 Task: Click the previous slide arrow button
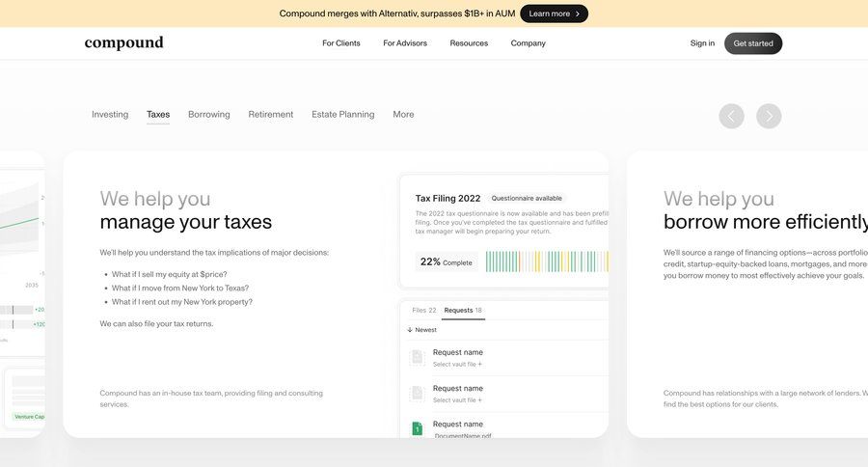click(732, 116)
